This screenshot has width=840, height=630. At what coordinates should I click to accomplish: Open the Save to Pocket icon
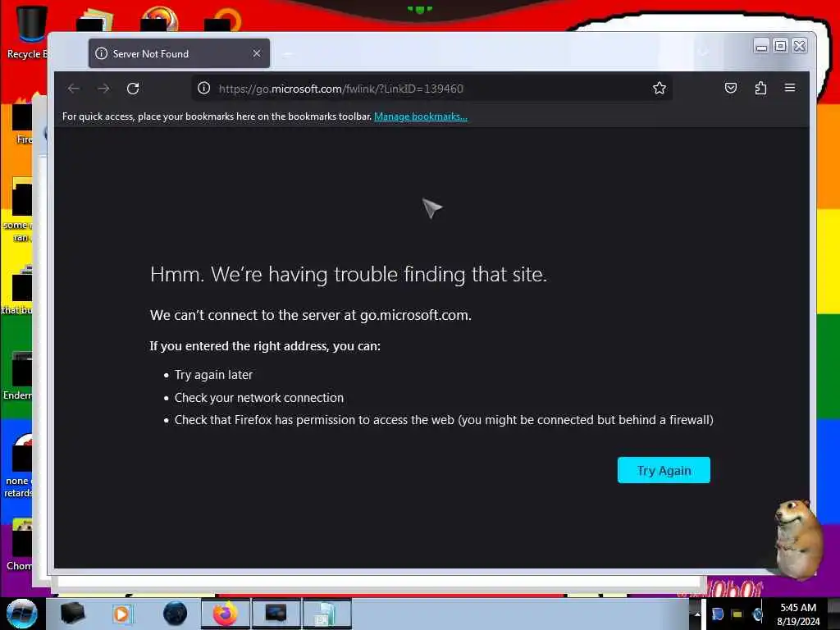[731, 88]
